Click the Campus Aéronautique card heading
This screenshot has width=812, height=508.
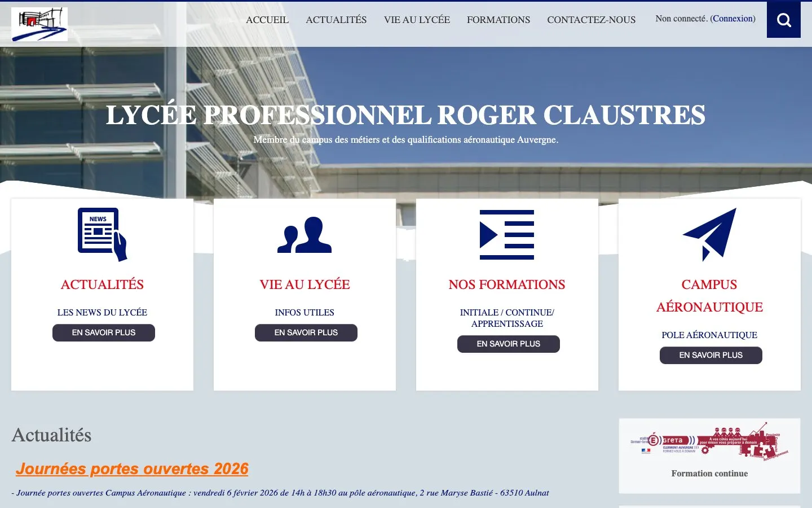tap(709, 296)
